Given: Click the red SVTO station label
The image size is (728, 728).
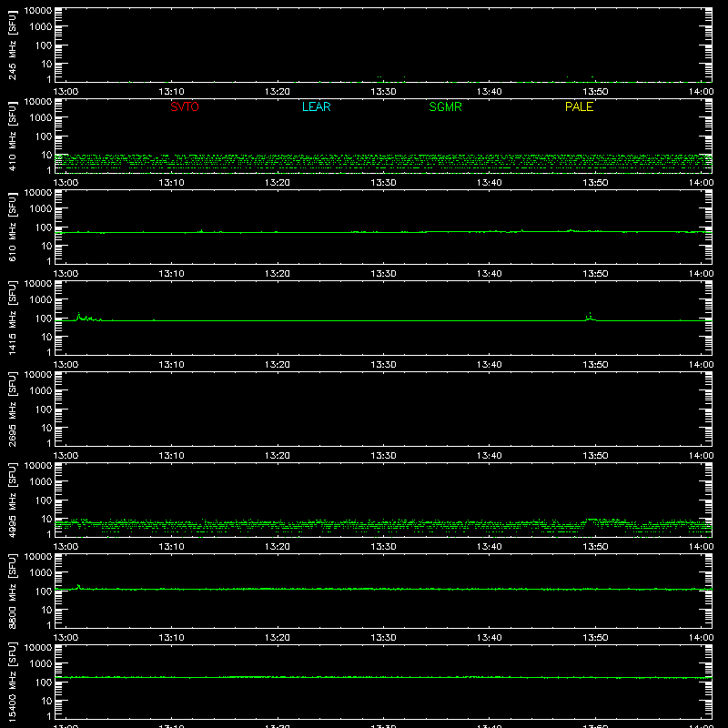Looking at the screenshot, I should click(185, 106).
